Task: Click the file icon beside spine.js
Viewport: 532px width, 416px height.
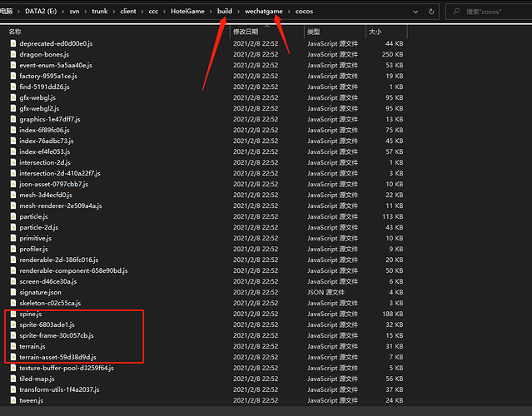Action: [13, 314]
